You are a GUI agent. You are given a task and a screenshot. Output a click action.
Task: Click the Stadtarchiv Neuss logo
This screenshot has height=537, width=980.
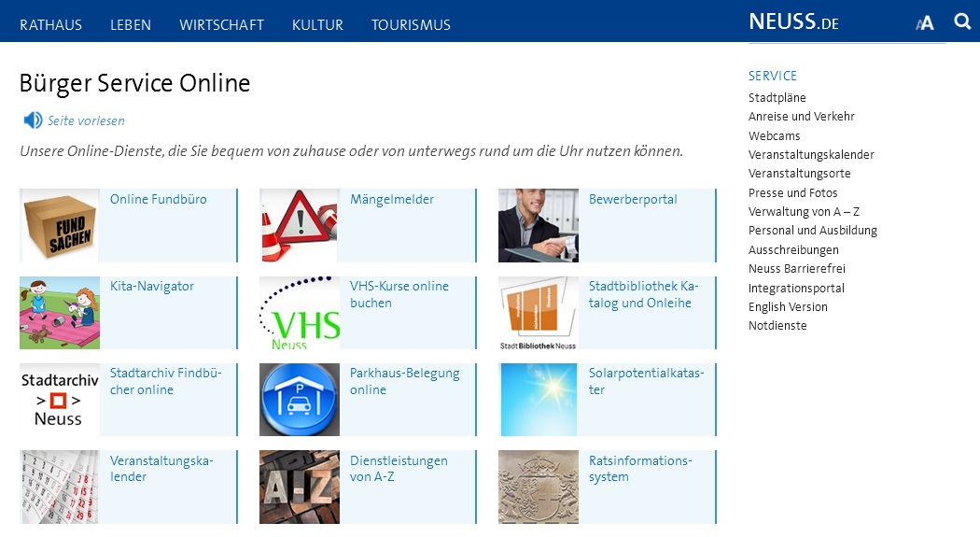click(59, 400)
